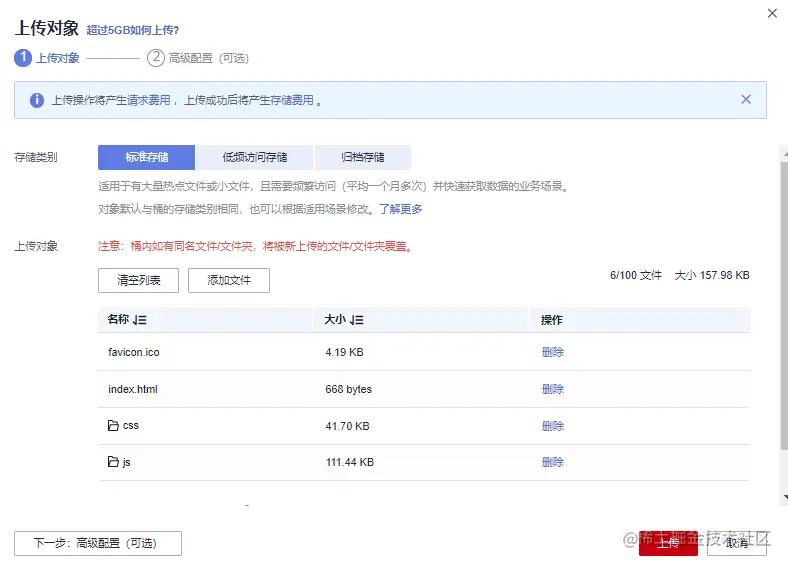788x565 pixels.
Task: Click the 大小 157.98 KB total text
Action: click(712, 275)
